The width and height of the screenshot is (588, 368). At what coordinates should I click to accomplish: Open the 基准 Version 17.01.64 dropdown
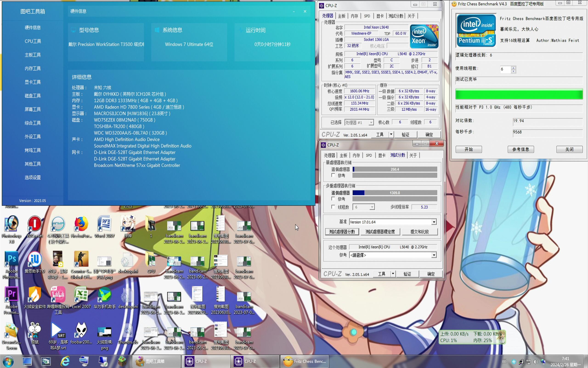tap(393, 222)
